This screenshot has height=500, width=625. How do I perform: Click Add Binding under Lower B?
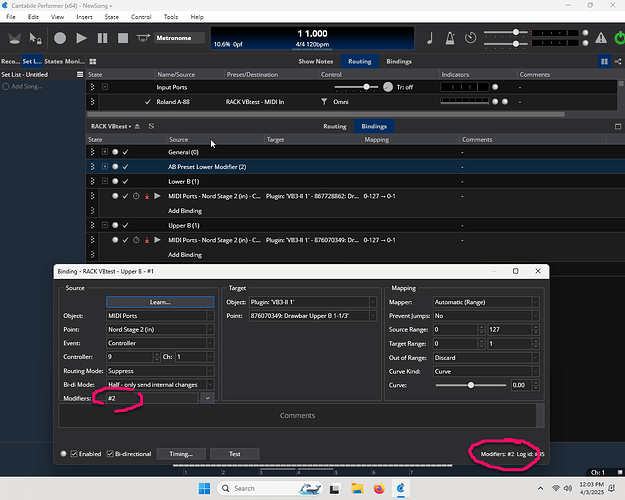(x=185, y=211)
